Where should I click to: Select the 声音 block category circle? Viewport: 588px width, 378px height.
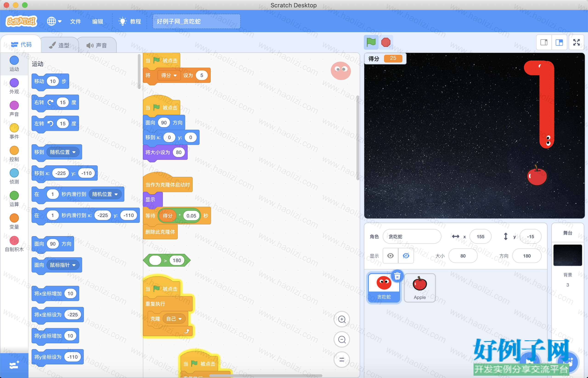point(14,105)
